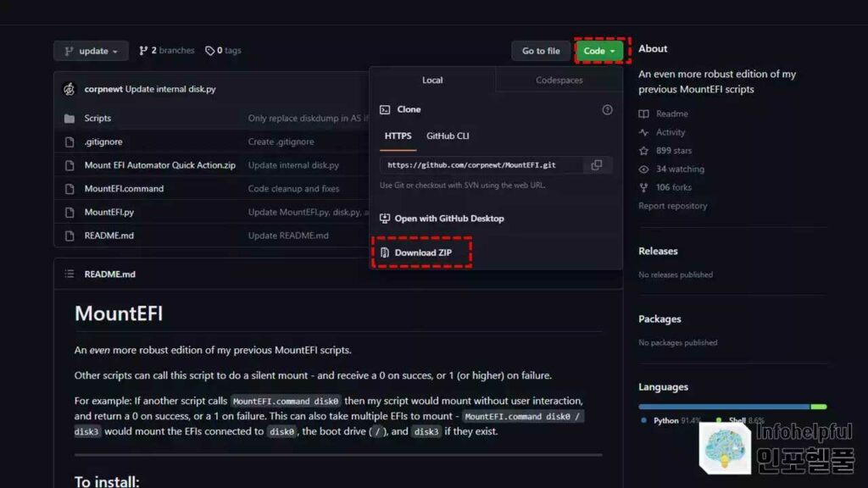Copy the clone URL to clipboard
Image resolution: width=868 pixels, height=488 pixels.
(x=597, y=165)
